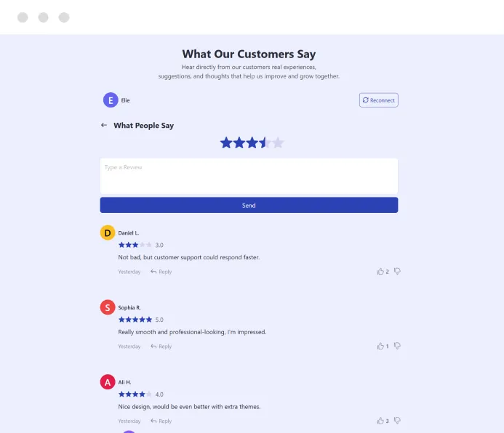The height and width of the screenshot is (433, 504).
Task: Thumbs down Sophia R.'s review
Action: tap(397, 347)
